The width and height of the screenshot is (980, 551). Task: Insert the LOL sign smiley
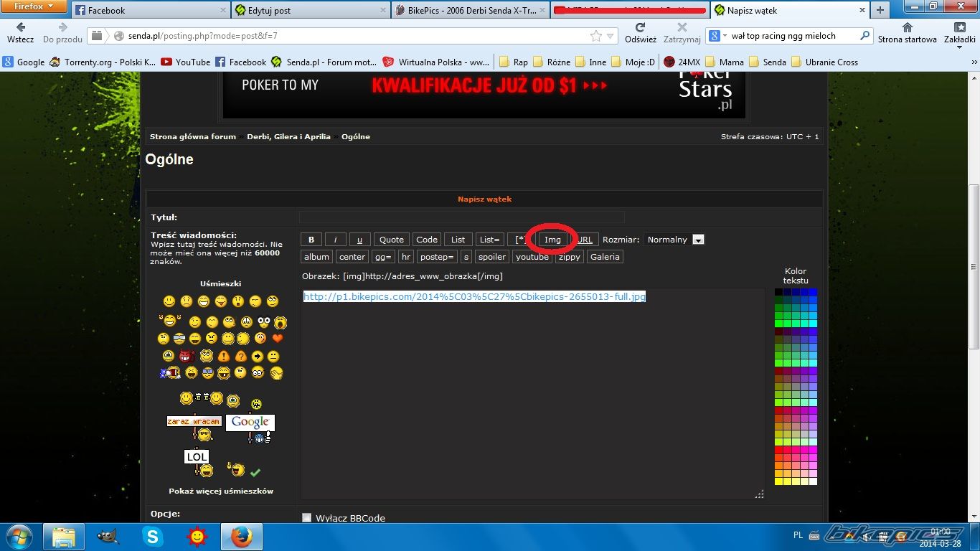(199, 463)
